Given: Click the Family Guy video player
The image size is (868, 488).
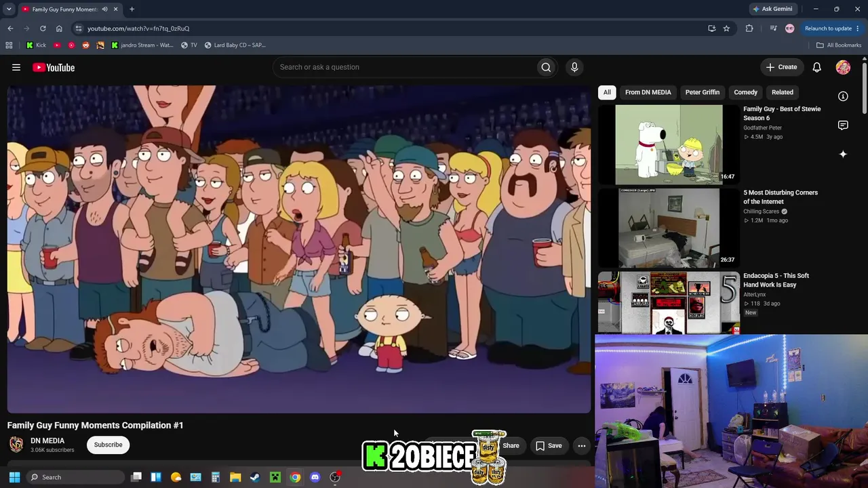Looking at the screenshot, I should pyautogui.click(x=299, y=249).
